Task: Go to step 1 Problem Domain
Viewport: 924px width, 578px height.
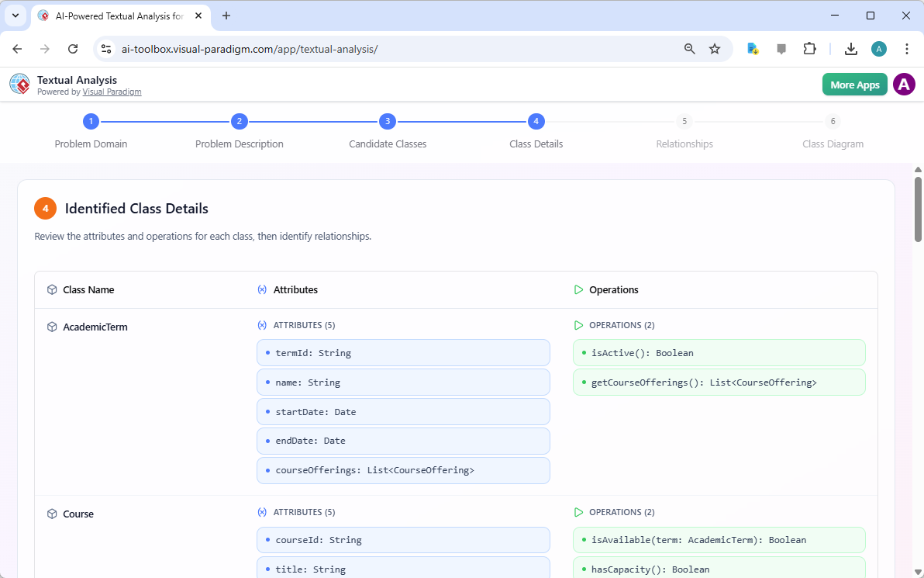Action: pos(91,122)
